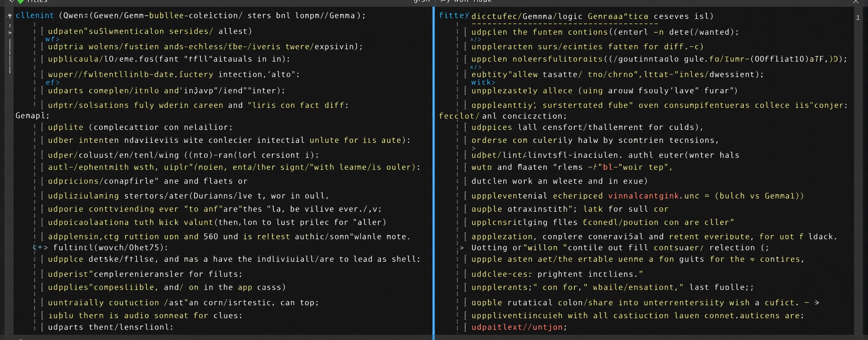Click the line starting 'udpplce detske/ftllse'
The image size is (868, 340).
[234, 259]
